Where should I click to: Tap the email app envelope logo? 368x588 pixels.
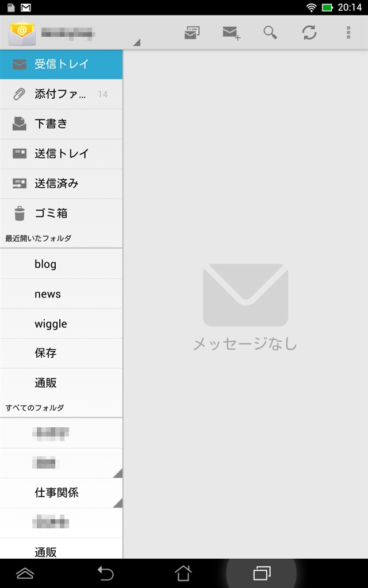pyautogui.click(x=22, y=33)
